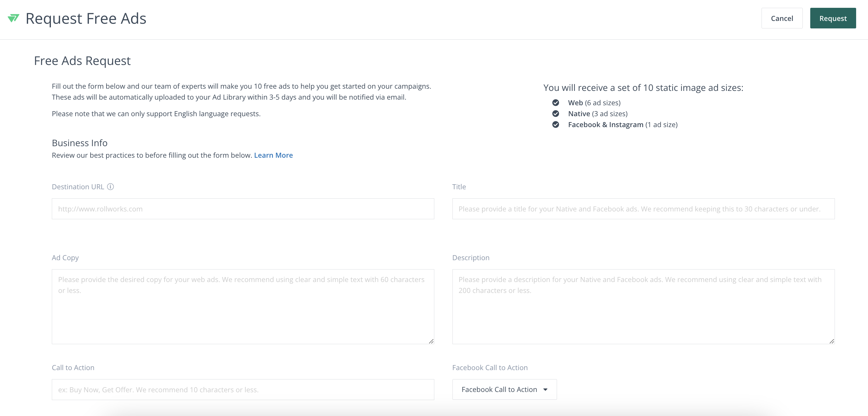Image resolution: width=868 pixels, height=416 pixels.
Task: Open the Learn More best practices link
Action: [273, 156]
